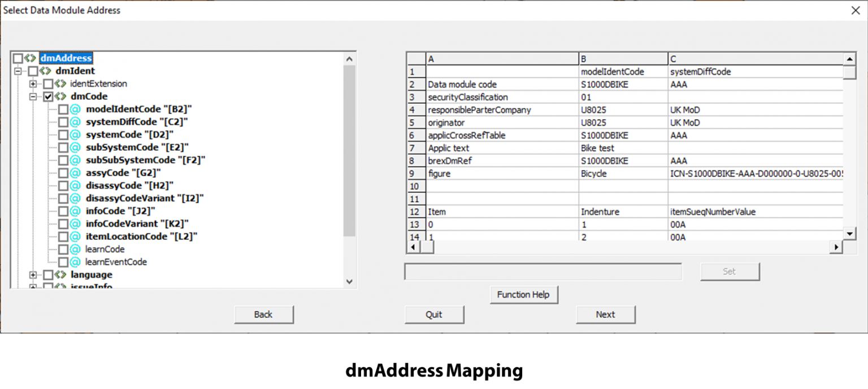
Task: Click the @ attribute icon for infoCode
Action: click(75, 211)
